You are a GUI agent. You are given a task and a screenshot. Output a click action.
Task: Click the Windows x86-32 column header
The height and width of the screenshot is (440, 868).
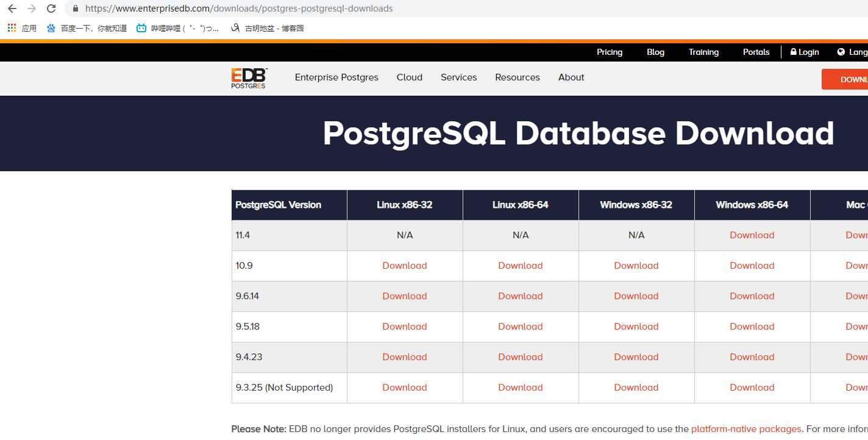pyautogui.click(x=636, y=205)
